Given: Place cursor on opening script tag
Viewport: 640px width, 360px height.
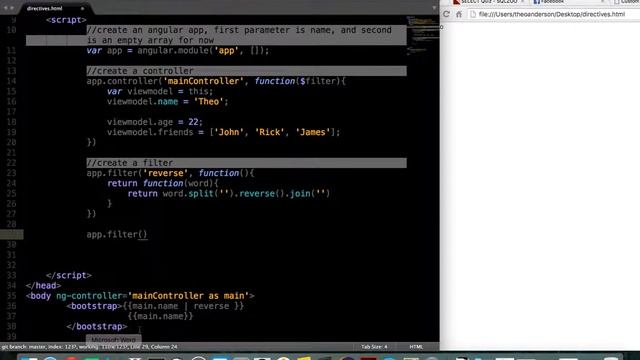Looking at the screenshot, I should pos(66,20).
